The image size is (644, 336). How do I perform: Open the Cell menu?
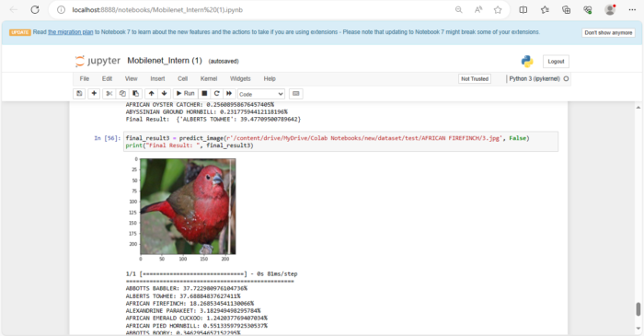(x=183, y=79)
